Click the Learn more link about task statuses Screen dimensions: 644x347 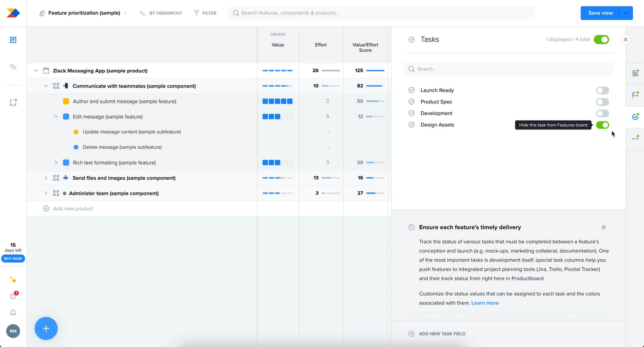tap(485, 303)
